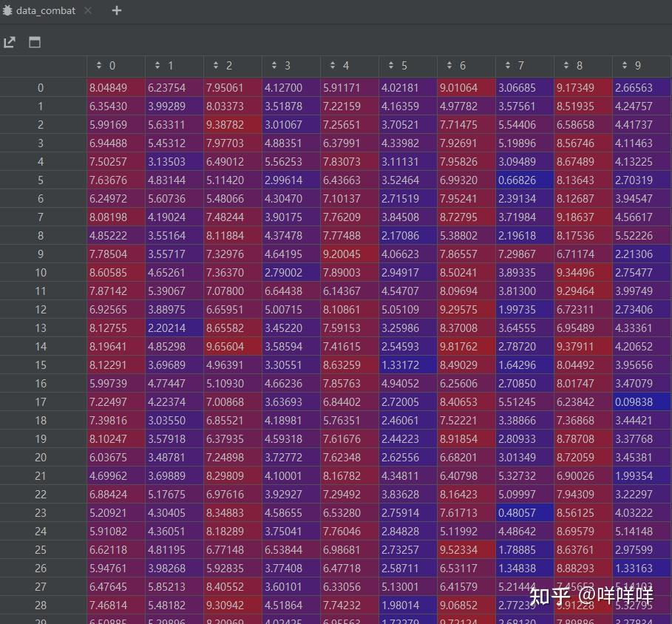The width and height of the screenshot is (672, 624).
Task: Toggle sorting on column 0
Action: [100, 65]
